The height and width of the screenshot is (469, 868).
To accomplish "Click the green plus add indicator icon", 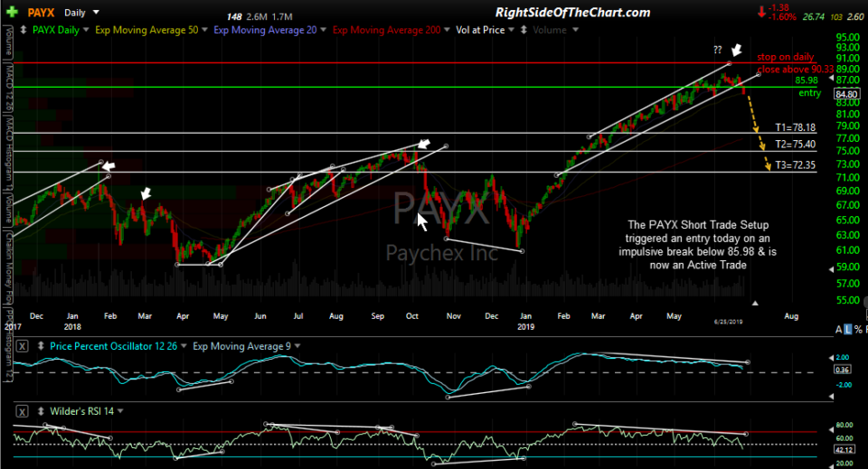I will (x=12, y=12).
